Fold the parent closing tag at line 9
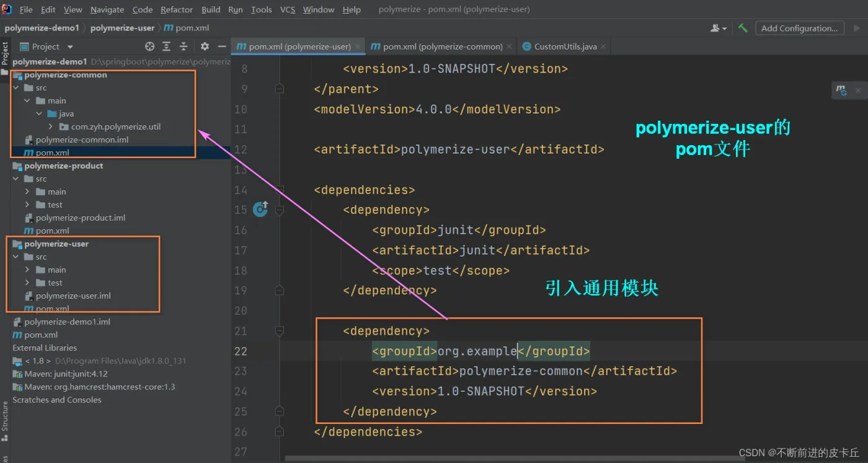Viewport: 868px width, 463px height. click(x=280, y=89)
